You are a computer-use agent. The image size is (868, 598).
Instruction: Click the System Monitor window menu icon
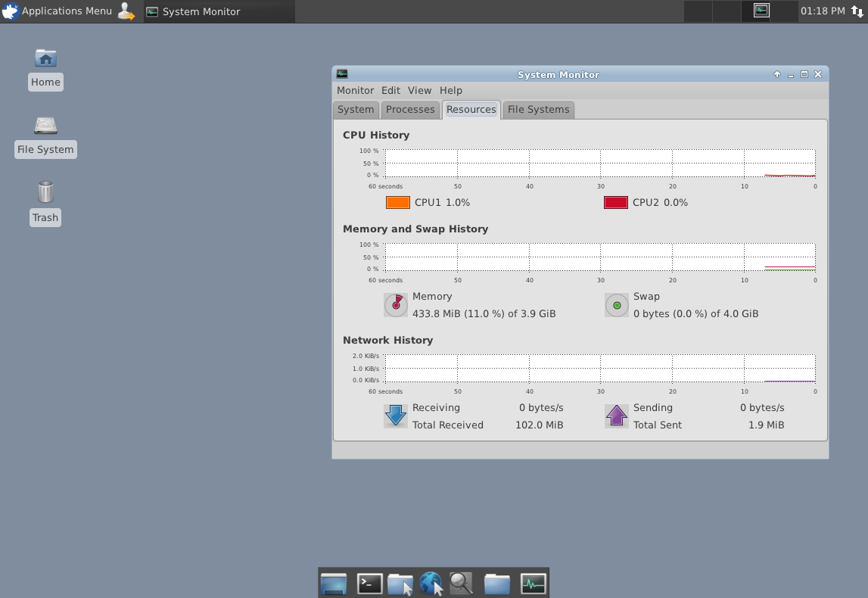342,73
